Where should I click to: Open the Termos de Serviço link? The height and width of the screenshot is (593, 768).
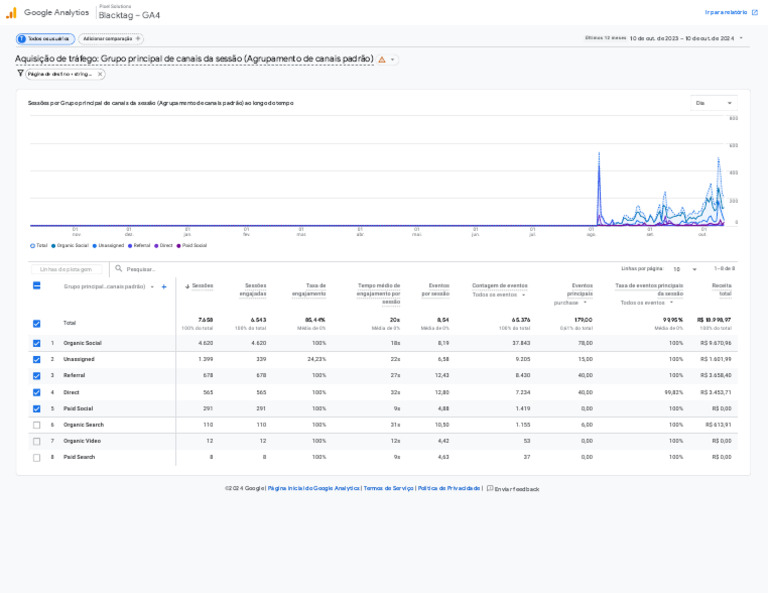(388, 488)
